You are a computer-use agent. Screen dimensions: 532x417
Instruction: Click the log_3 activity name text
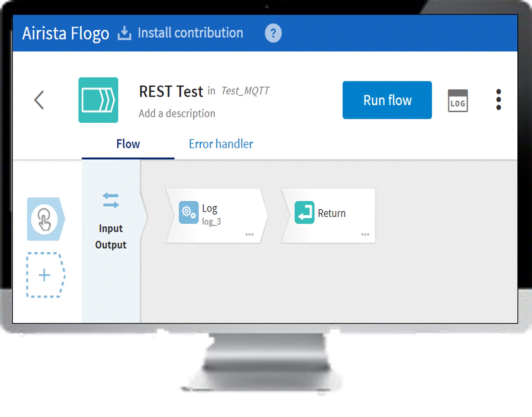tap(211, 222)
